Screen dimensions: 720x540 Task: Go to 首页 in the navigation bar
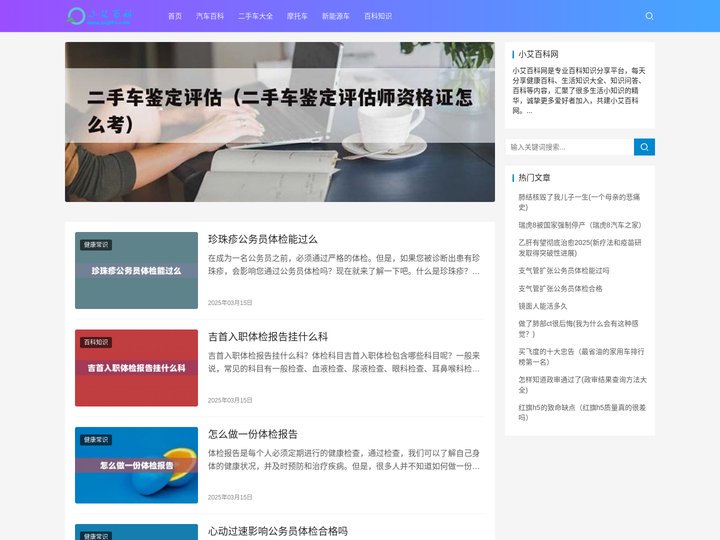[x=175, y=16]
